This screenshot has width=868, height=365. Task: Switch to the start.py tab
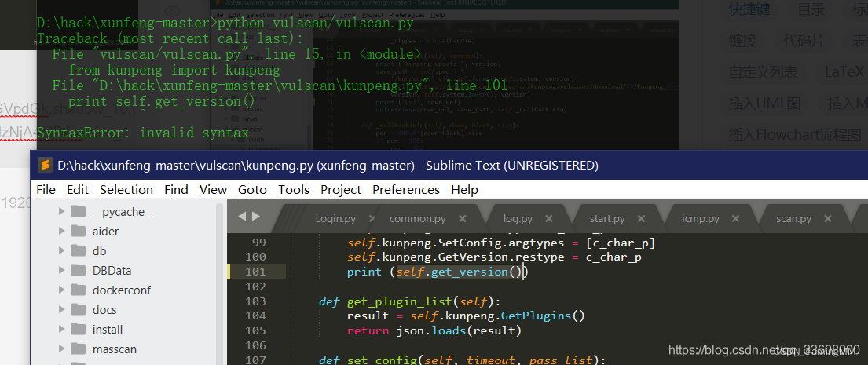click(x=607, y=218)
